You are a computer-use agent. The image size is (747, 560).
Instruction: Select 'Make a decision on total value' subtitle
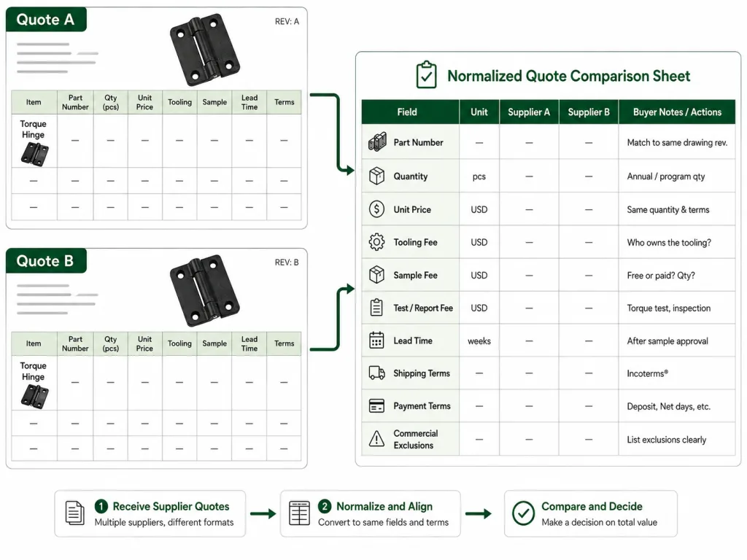tap(600, 522)
